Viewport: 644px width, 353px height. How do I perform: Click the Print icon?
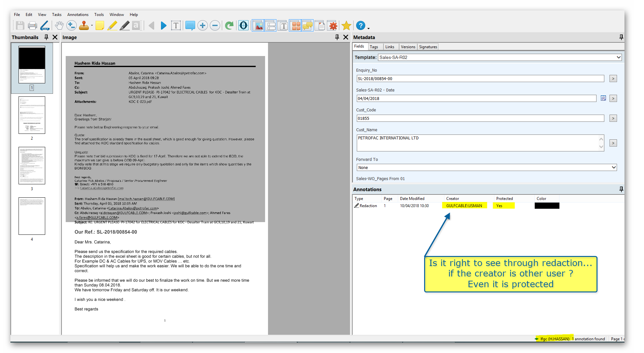(x=32, y=25)
